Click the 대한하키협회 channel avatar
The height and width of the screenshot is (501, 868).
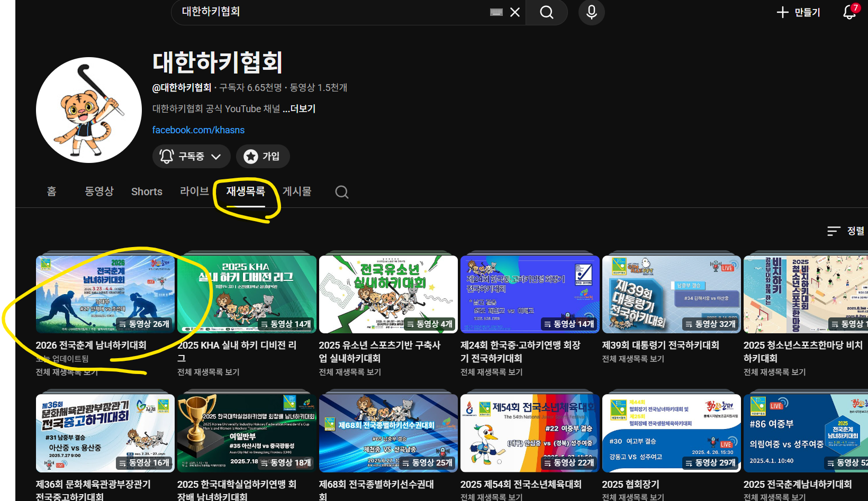[89, 110]
